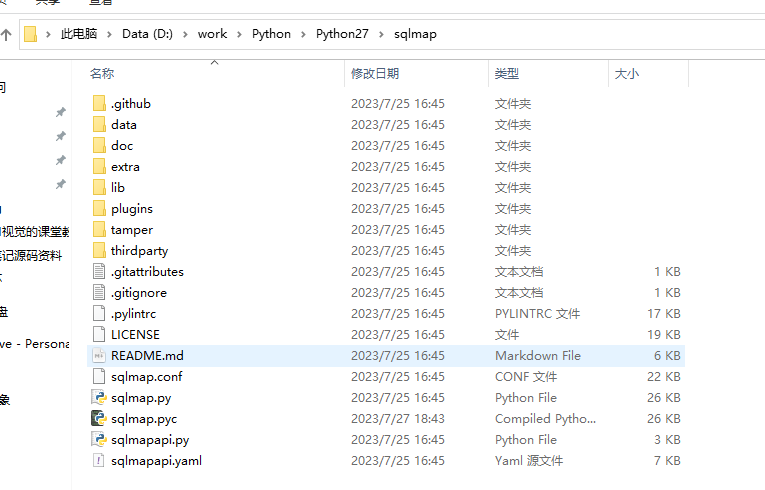Select the sqlmap.pyc compiled file icon

coord(98,419)
